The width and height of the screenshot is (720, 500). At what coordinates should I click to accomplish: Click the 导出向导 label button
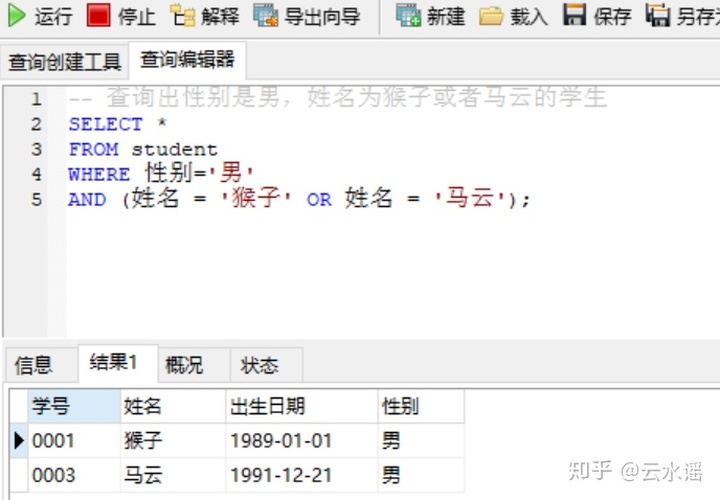(x=322, y=17)
